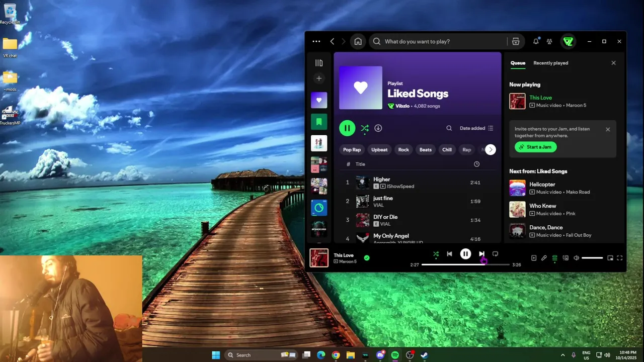Screen dimensions: 644x362
Task: Open Steam from the taskbar
Action: coord(424,355)
